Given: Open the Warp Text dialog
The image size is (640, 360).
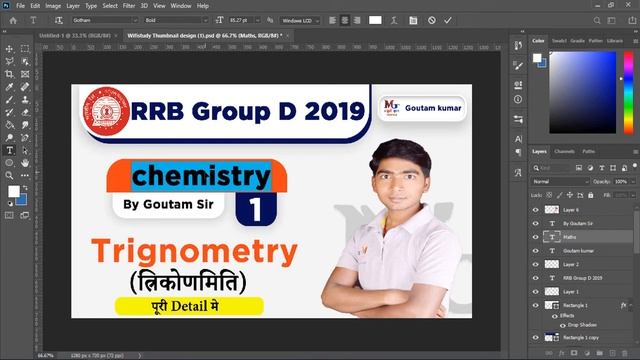Looking at the screenshot, I should coord(394,20).
